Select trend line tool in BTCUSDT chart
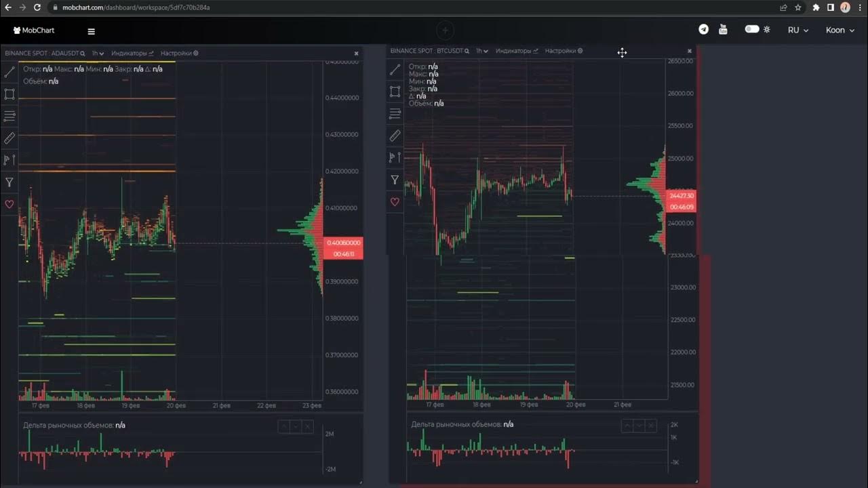The width and height of the screenshot is (868, 488). pyautogui.click(x=395, y=70)
